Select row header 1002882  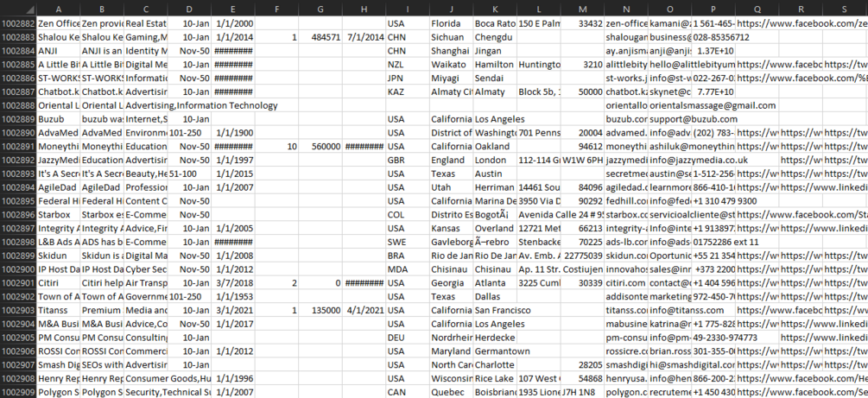point(18,24)
